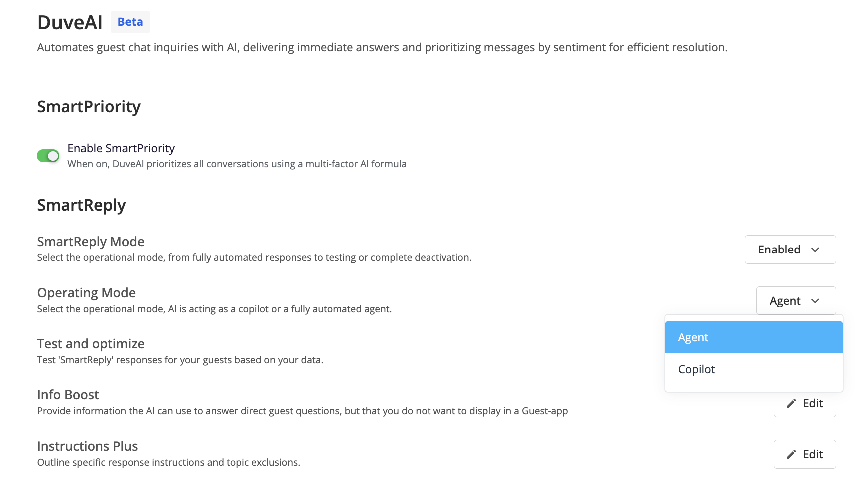Collapse the Operating Mode Agent dropdown

(x=796, y=301)
